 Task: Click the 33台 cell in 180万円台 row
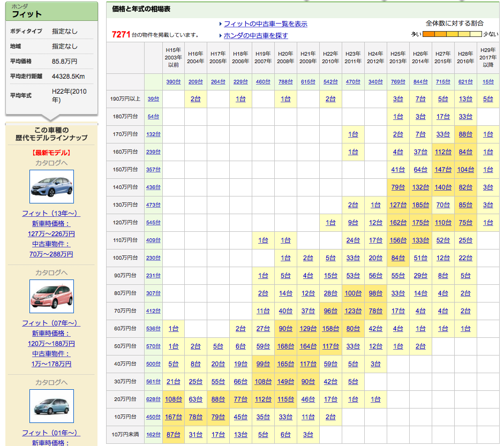point(465,116)
